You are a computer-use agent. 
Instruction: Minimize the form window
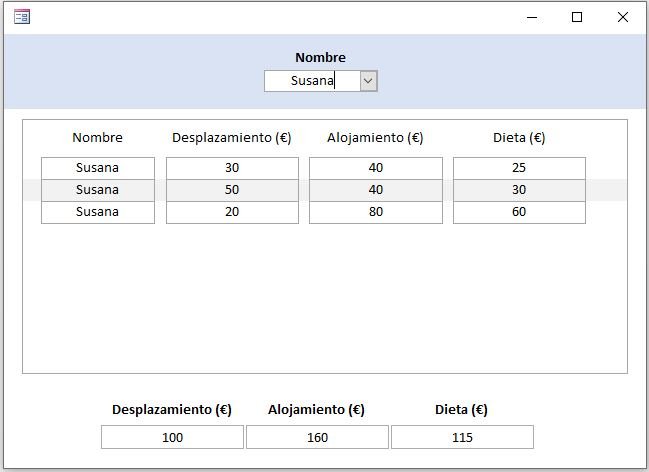[x=532, y=17]
